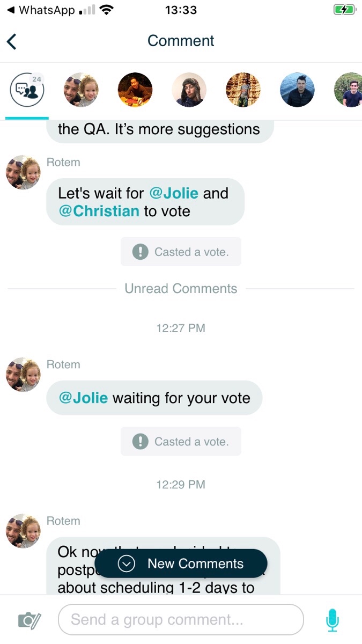Tap the microphone voice comment icon
The image size is (362, 644).
click(333, 620)
